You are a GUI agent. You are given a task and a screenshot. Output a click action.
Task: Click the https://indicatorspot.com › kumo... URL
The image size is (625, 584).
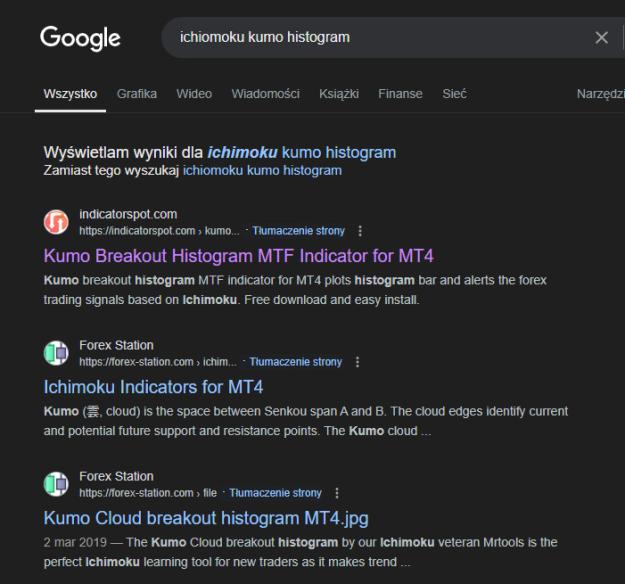click(x=159, y=231)
